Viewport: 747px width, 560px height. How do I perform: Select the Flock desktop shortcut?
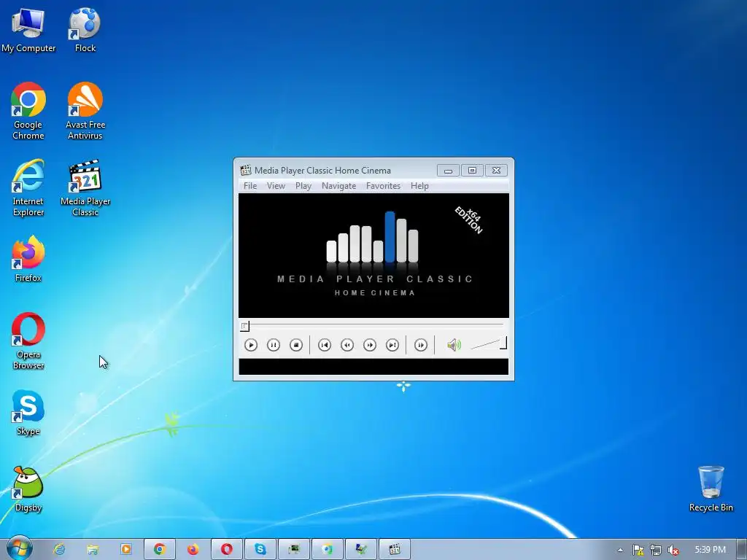(85, 30)
